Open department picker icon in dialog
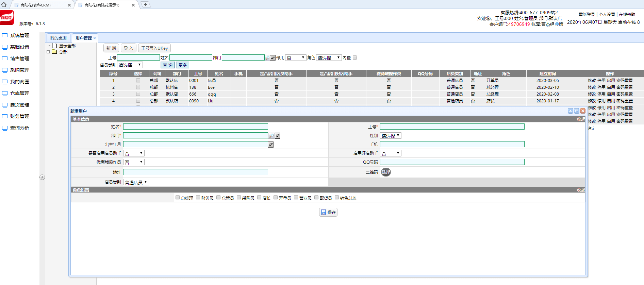The width and height of the screenshot is (644, 285). click(x=271, y=136)
